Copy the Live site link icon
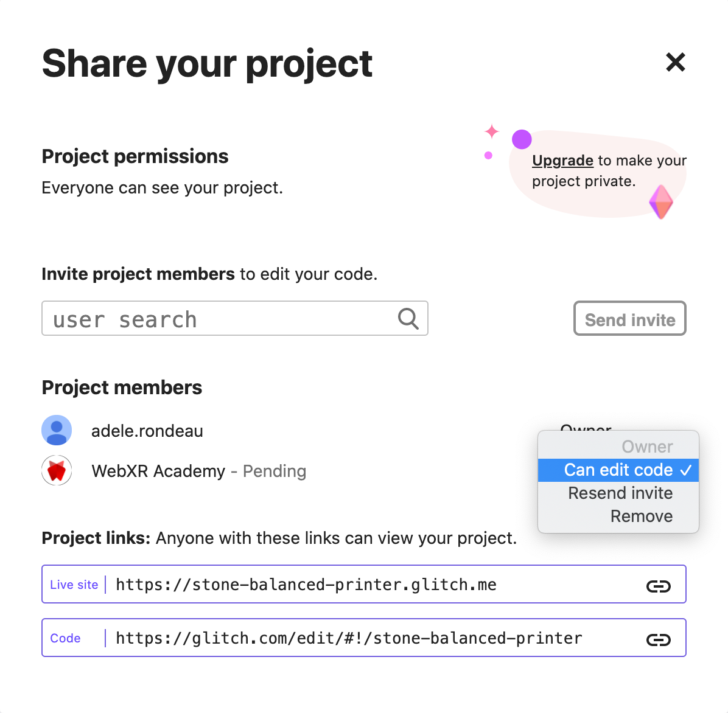 (x=658, y=586)
